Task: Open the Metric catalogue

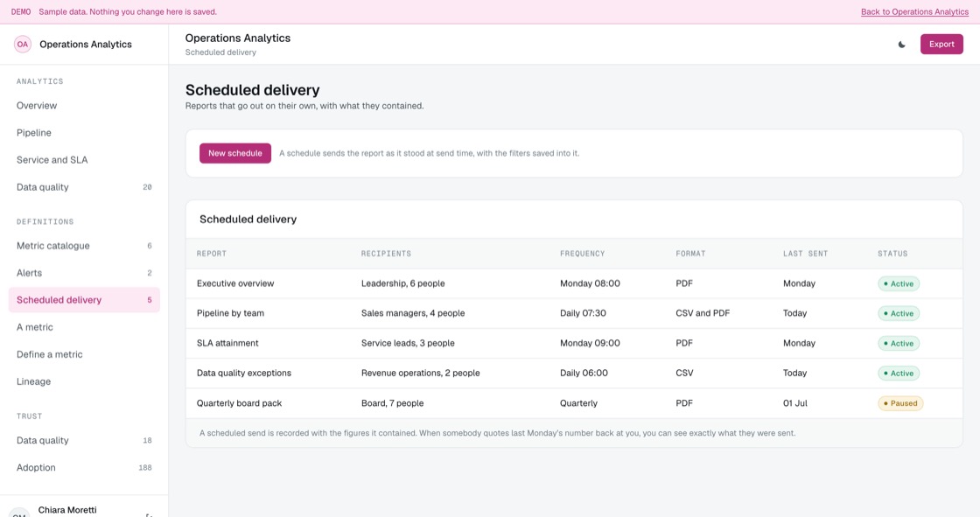Action: 84,246
